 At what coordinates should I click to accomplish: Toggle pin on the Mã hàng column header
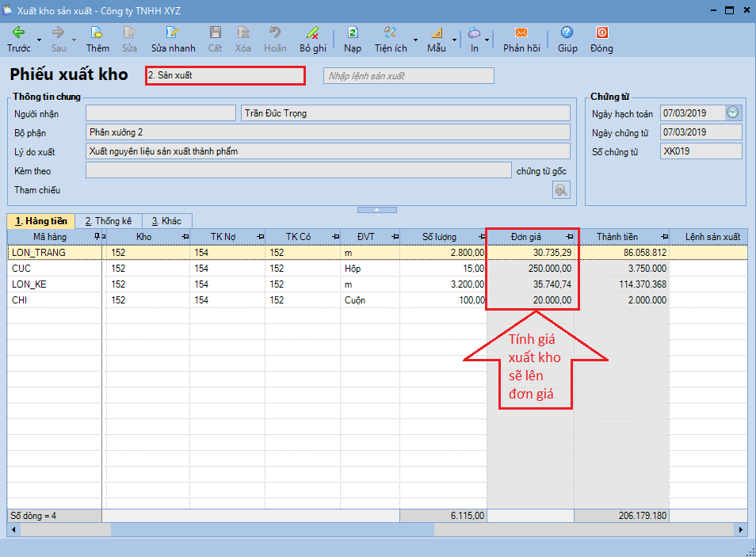pyautogui.click(x=97, y=237)
